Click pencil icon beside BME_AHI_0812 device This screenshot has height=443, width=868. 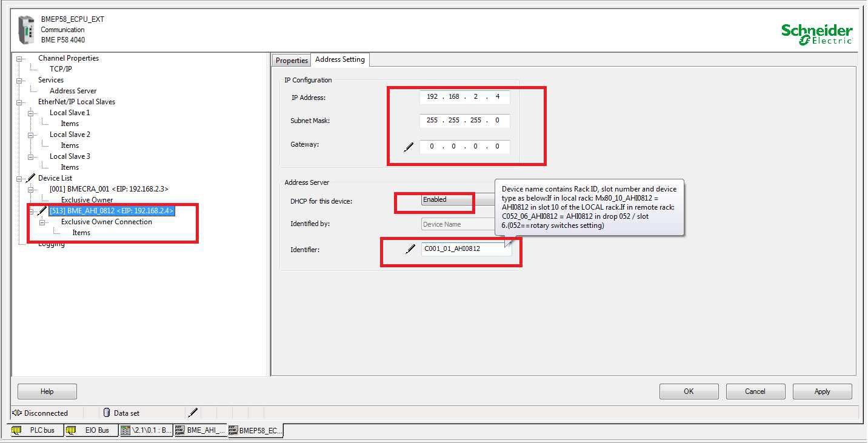pos(42,211)
